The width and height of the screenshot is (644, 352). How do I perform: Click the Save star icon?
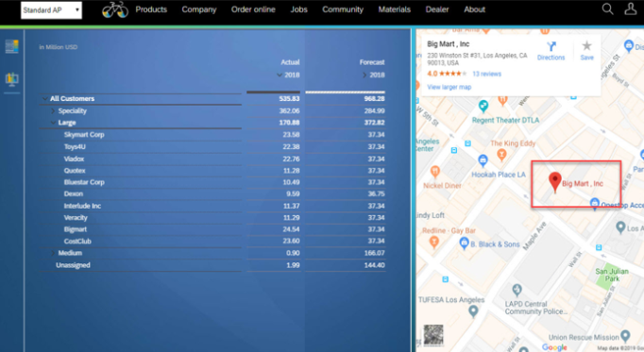(x=587, y=45)
